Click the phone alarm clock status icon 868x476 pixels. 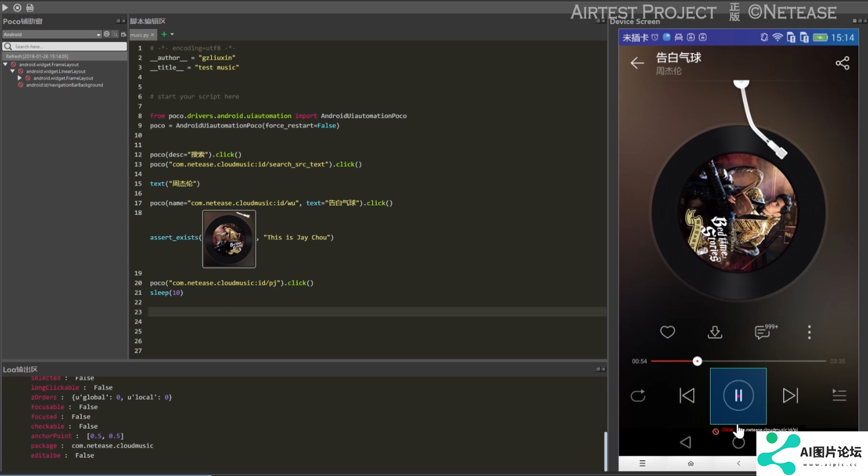coord(655,37)
